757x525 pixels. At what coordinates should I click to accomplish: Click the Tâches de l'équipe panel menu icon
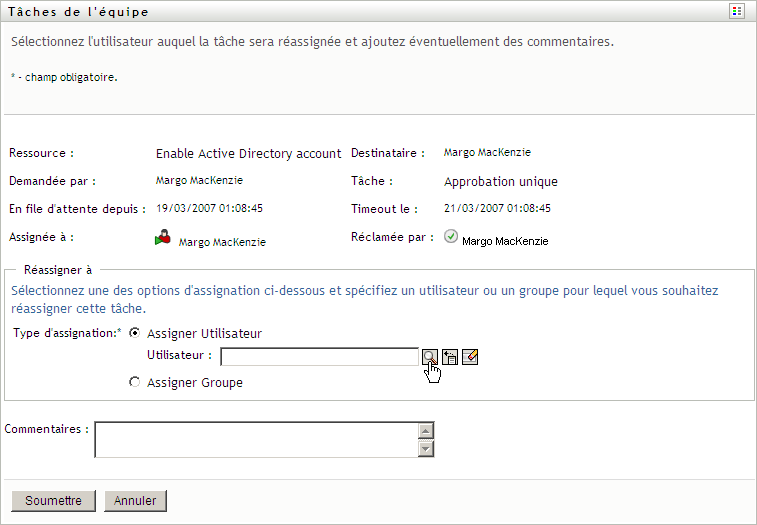click(738, 11)
